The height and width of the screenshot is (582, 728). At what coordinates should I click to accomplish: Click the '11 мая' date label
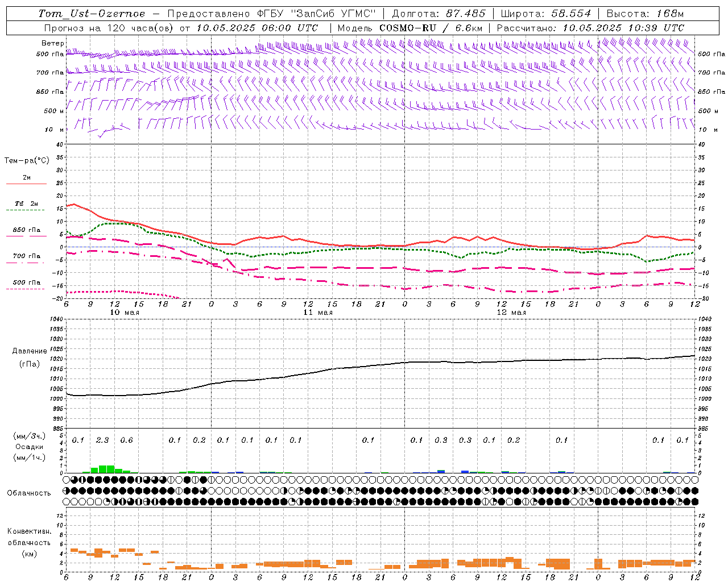pos(318,313)
